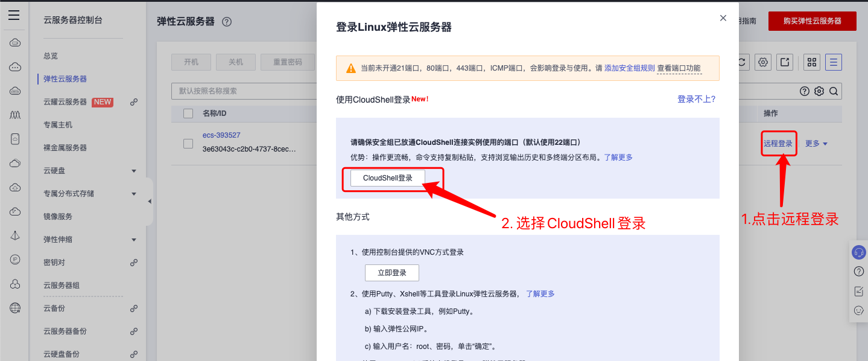Image resolution: width=868 pixels, height=361 pixels.
Task: Switch to grid card view icon
Action: [812, 62]
